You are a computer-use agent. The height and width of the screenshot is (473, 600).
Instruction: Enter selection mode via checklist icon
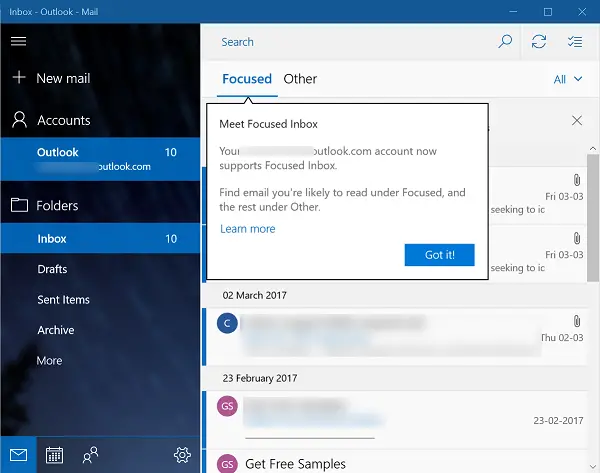(x=575, y=41)
